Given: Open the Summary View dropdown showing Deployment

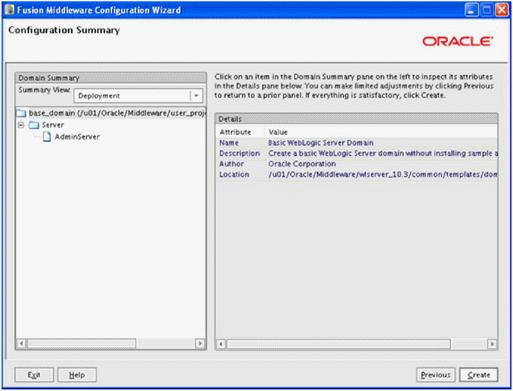Looking at the screenshot, I should click(138, 96).
